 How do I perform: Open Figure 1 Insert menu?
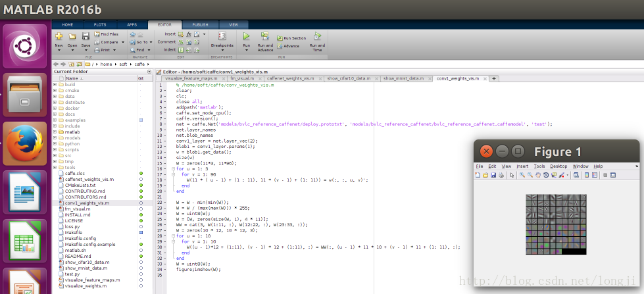522,166
